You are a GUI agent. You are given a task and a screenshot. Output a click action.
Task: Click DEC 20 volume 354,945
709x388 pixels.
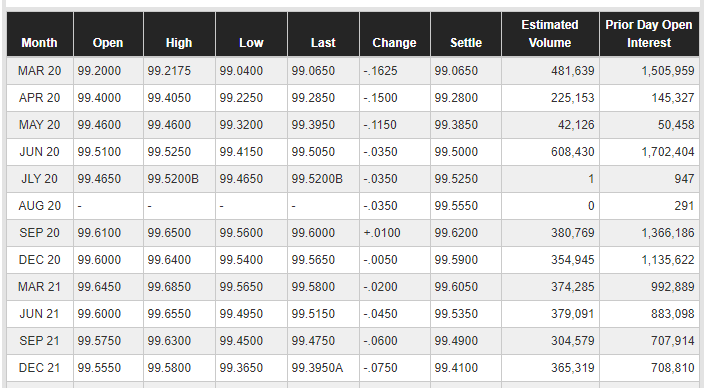573,260
